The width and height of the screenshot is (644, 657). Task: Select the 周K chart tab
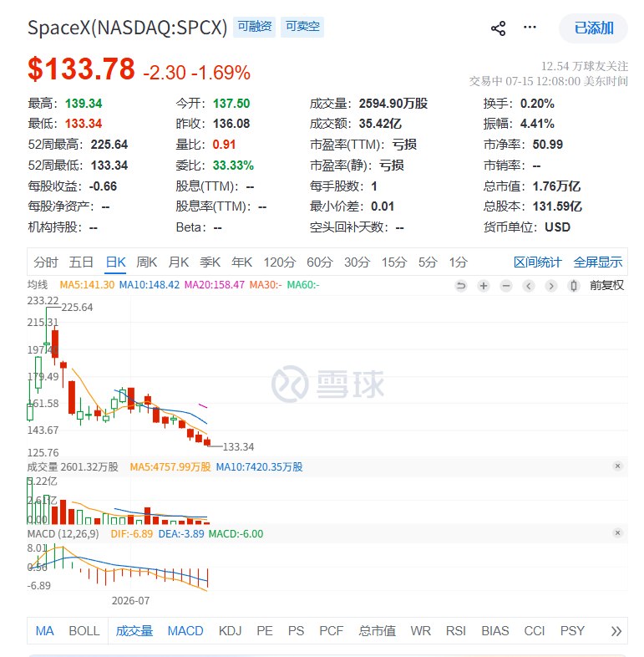pyautogui.click(x=146, y=262)
